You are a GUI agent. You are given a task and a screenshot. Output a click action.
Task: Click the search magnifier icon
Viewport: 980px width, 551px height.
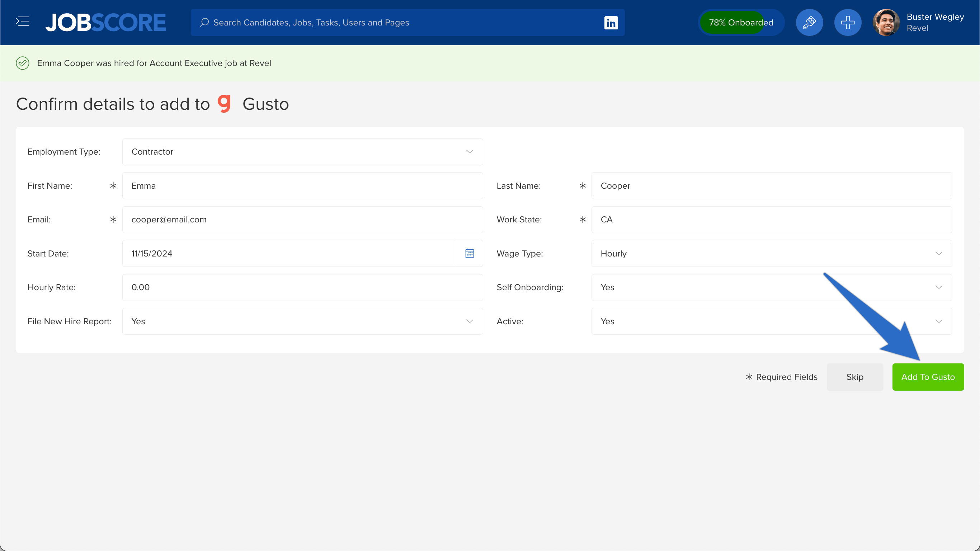pyautogui.click(x=204, y=23)
